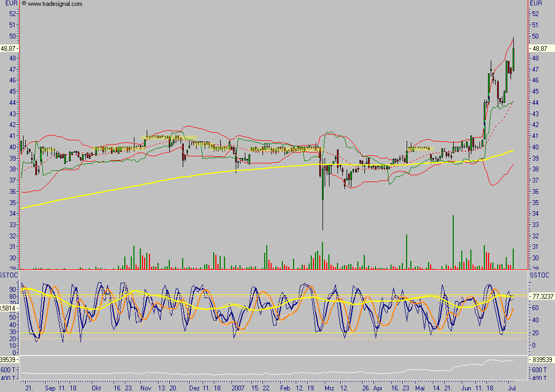Click the Mrz month label on time axis
The image size is (555, 392).
pyautogui.click(x=327, y=386)
